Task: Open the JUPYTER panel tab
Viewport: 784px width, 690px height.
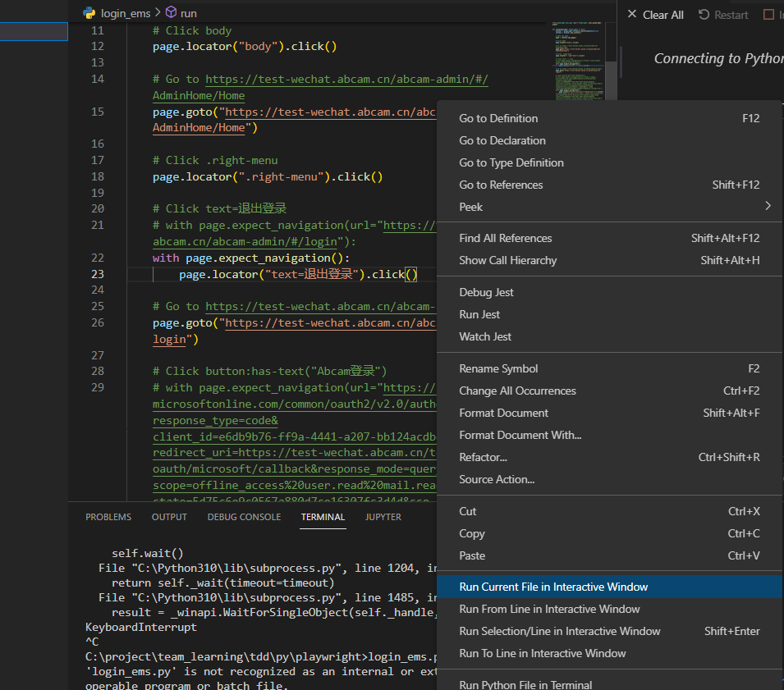Action: pyautogui.click(x=383, y=517)
